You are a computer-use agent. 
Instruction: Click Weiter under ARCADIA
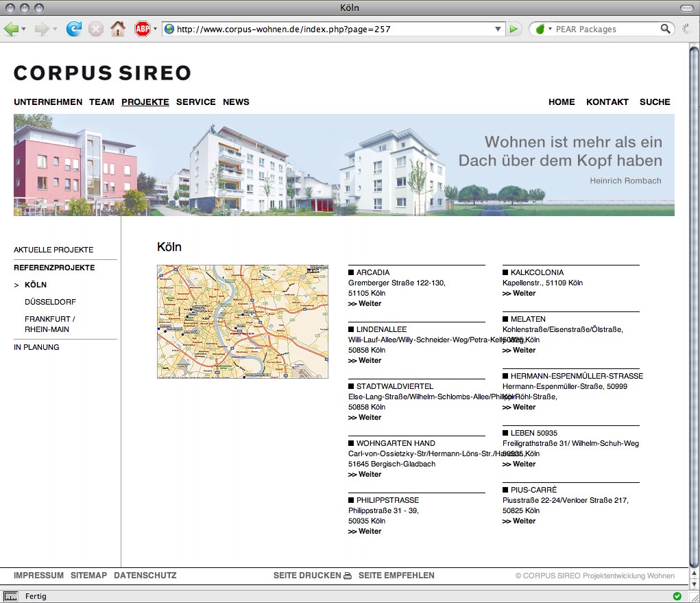365,304
